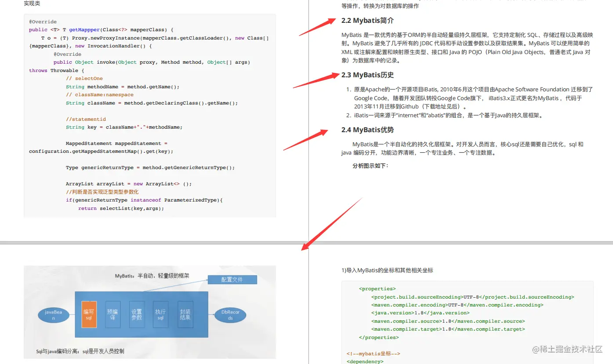The image size is (613, 364).
Task: Click the "return selectList(key,args);" line
Action: click(x=121, y=209)
